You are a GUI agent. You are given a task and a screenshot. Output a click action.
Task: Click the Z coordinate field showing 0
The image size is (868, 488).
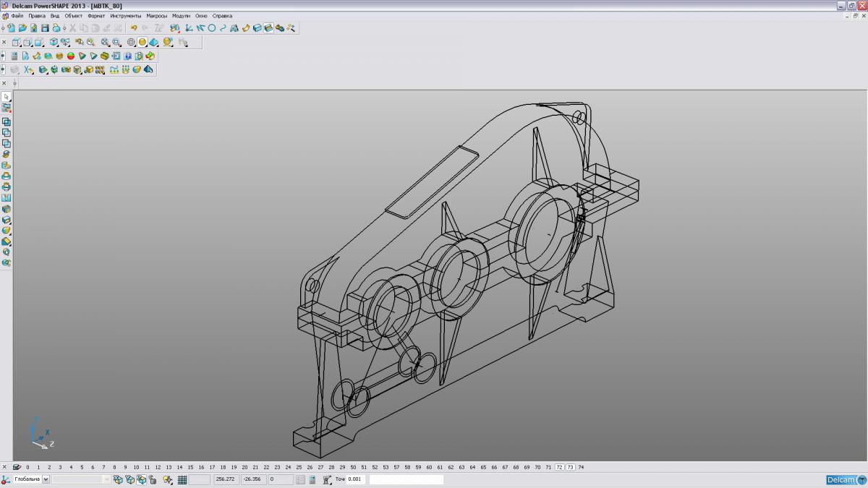281,479
